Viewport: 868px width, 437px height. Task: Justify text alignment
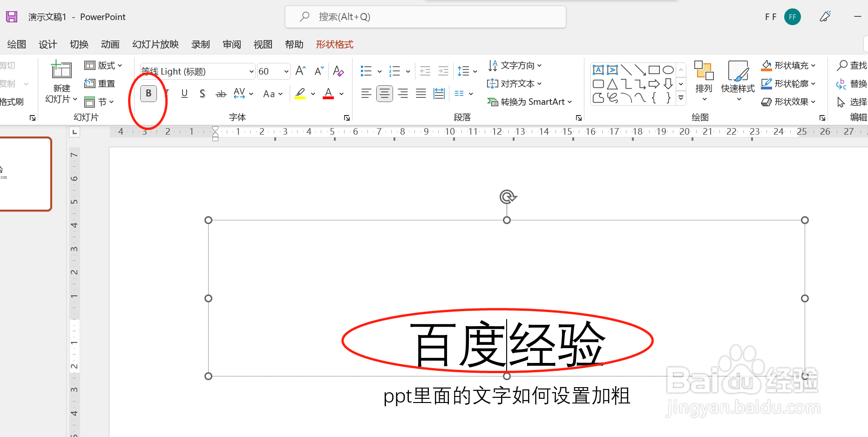click(x=421, y=94)
